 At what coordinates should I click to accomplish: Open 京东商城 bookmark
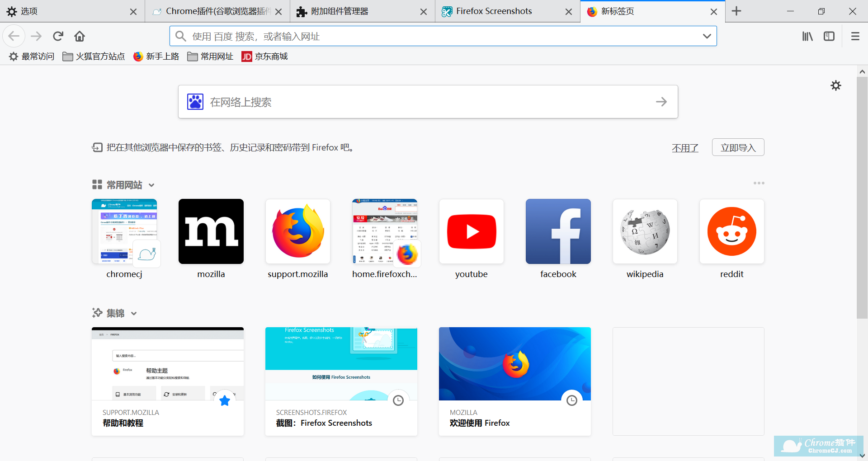265,56
